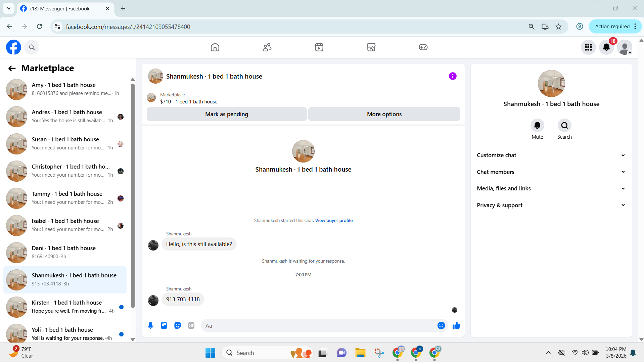Expand Chat members section
The width and height of the screenshot is (644, 362).
click(551, 172)
